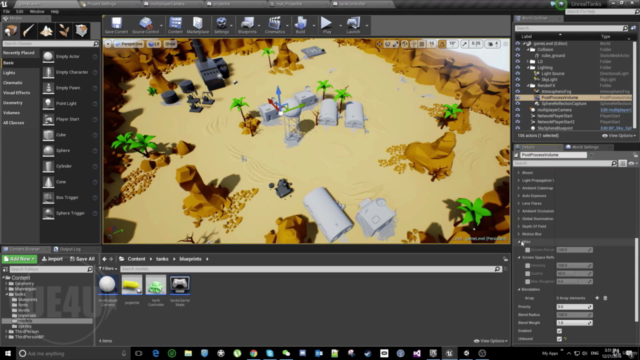The height and width of the screenshot is (360, 640).
Task: Open the projectile blueprint thumbnail
Action: (x=132, y=284)
